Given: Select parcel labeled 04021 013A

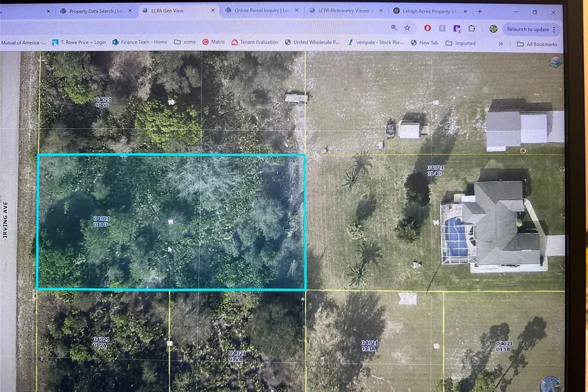Looking at the screenshot, I should click(x=369, y=345).
